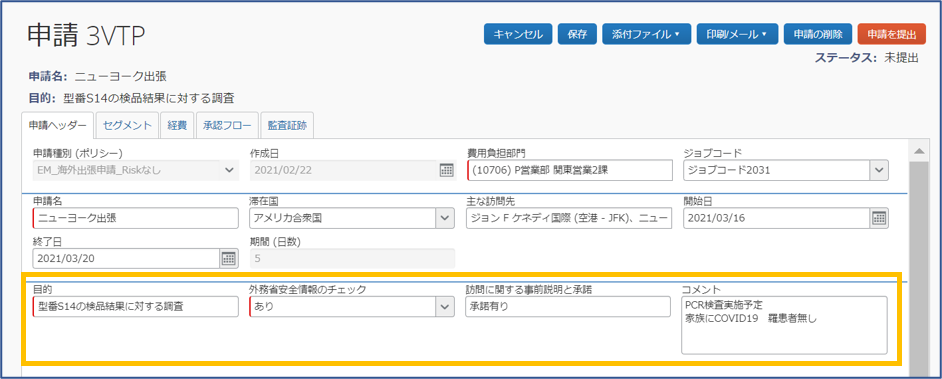Click the scrollbar up arrow
This screenshot has height=379, width=942.
[918, 150]
